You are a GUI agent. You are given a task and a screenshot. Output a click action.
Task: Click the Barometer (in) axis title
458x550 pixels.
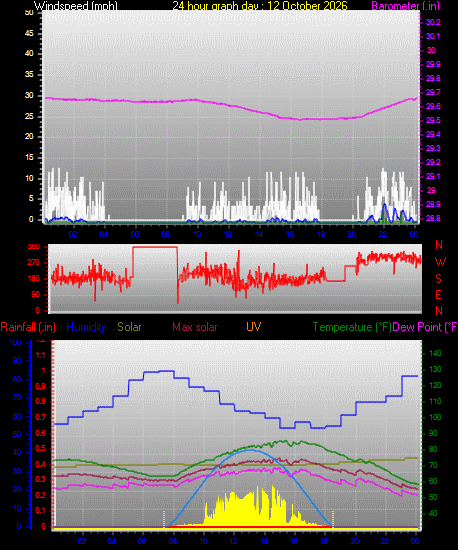pos(405,6)
